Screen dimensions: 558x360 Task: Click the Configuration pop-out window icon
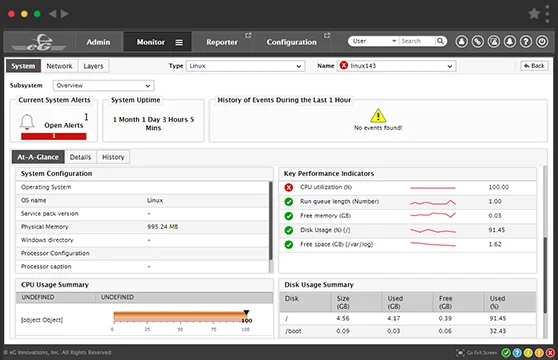[327, 35]
